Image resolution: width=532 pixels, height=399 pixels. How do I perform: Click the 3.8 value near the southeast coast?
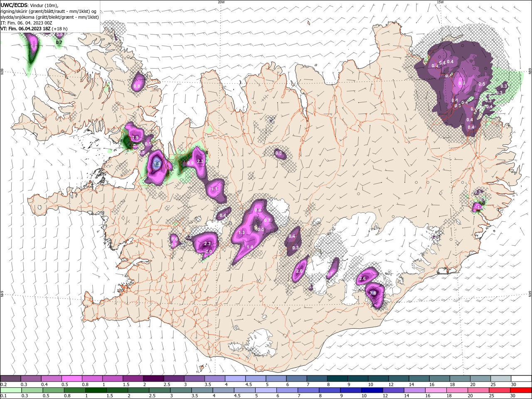click(373, 293)
